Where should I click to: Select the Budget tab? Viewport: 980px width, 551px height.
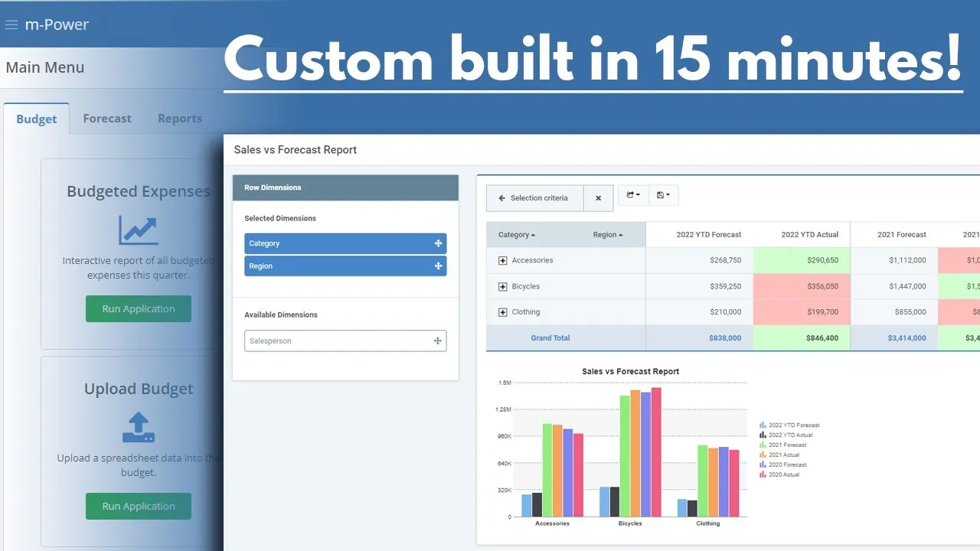pos(37,119)
